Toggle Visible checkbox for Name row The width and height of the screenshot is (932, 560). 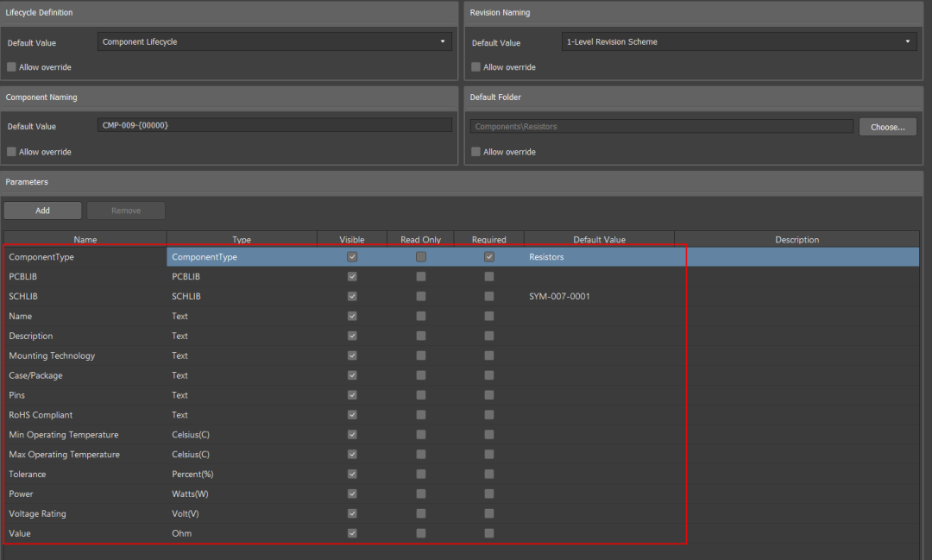[352, 317]
